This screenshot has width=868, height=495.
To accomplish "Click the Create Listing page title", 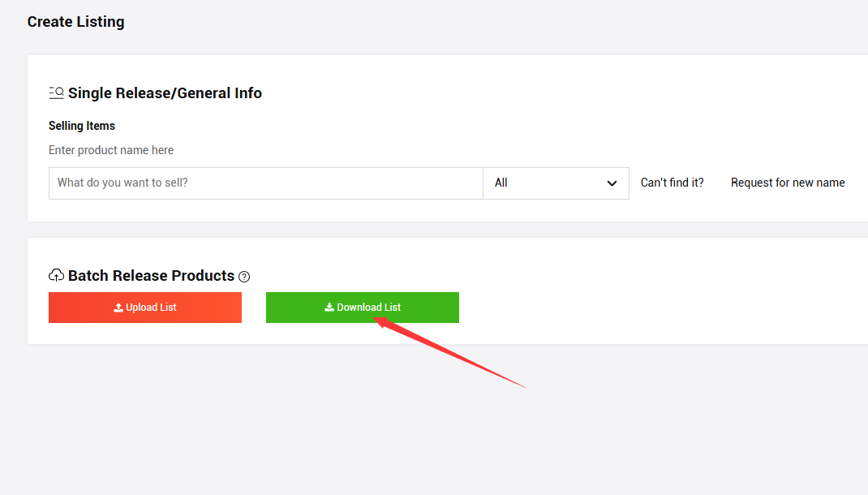I will click(x=75, y=22).
